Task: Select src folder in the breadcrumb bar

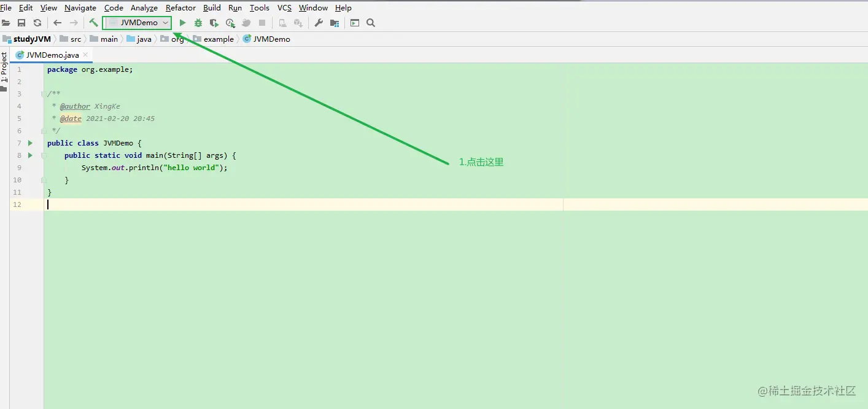Action: pos(71,39)
